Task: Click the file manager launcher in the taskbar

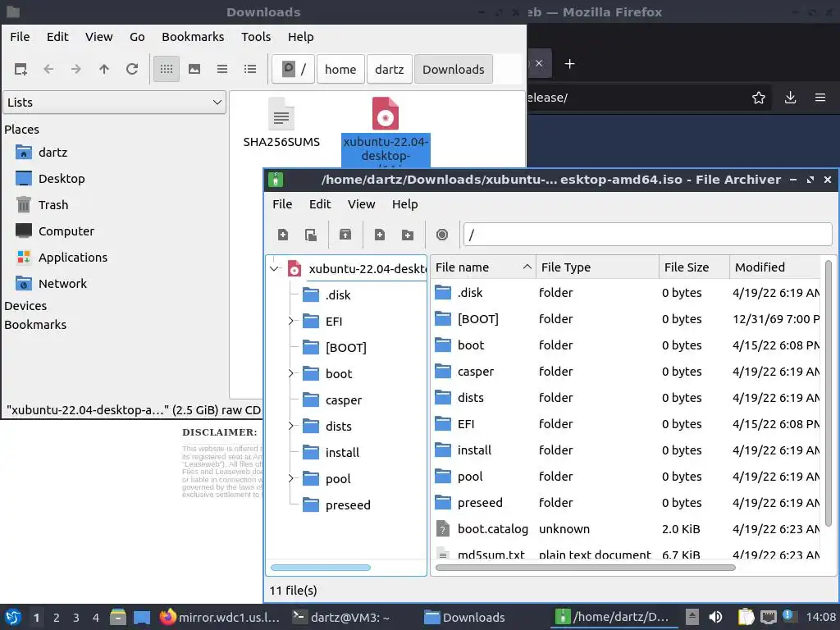Action: pyautogui.click(x=118, y=617)
